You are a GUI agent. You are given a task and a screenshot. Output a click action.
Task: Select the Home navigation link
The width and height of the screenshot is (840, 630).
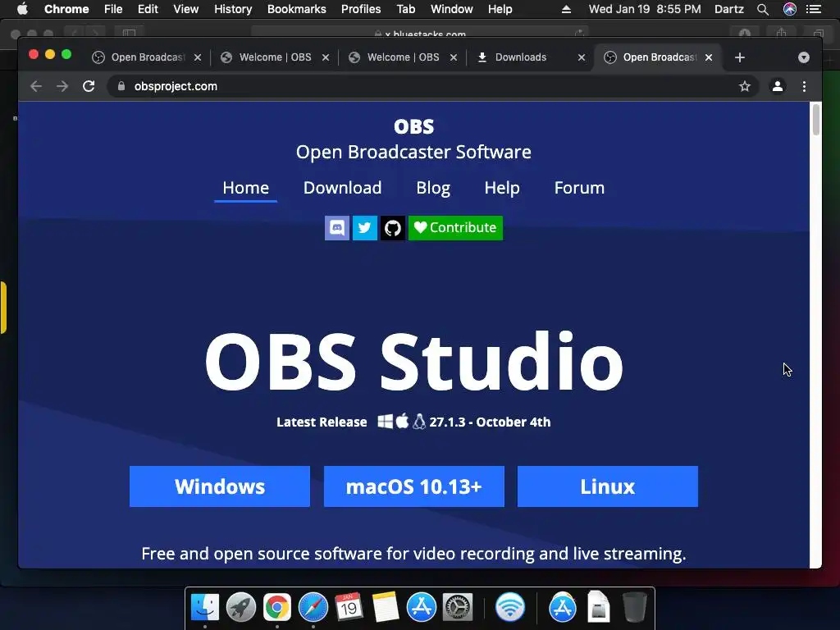(x=245, y=188)
